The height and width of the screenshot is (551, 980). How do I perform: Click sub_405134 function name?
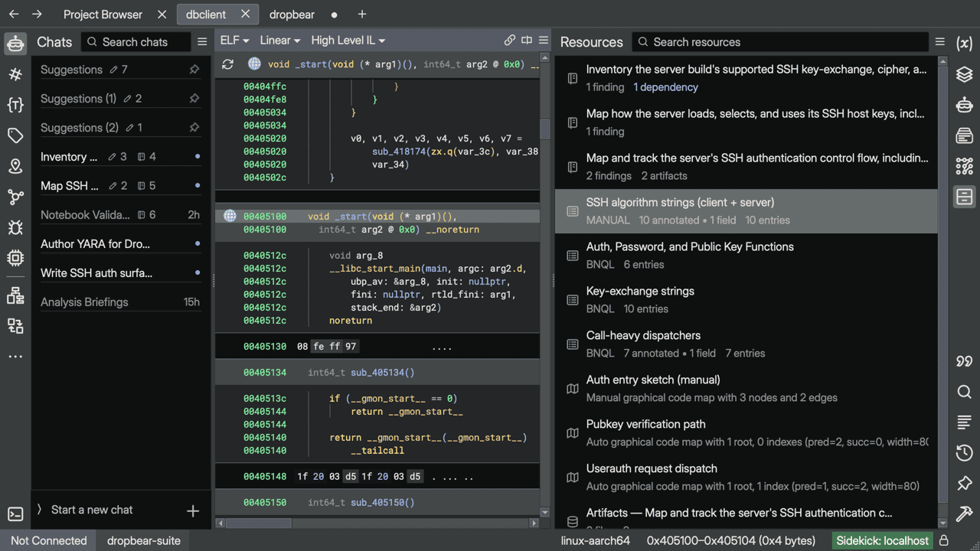tap(376, 373)
